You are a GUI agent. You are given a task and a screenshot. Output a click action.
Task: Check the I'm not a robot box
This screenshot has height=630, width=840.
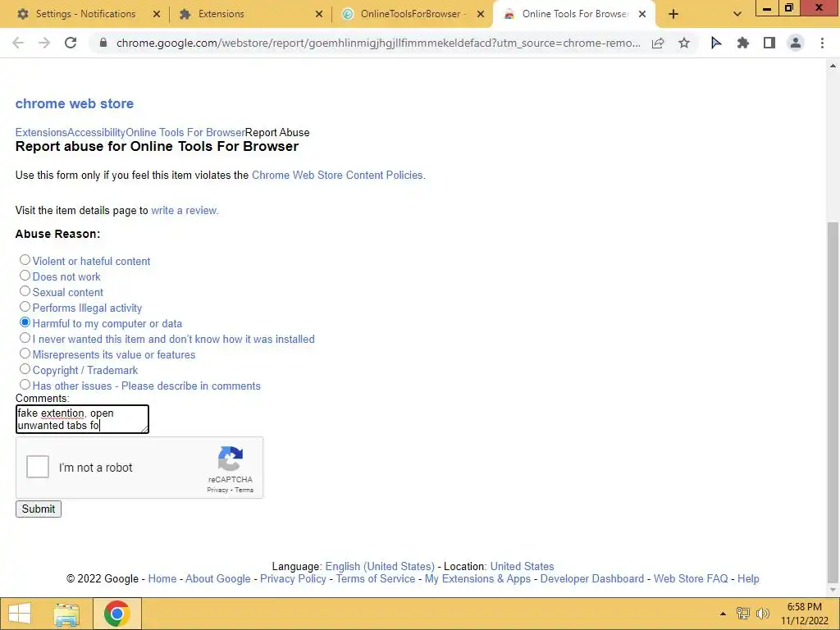point(38,467)
